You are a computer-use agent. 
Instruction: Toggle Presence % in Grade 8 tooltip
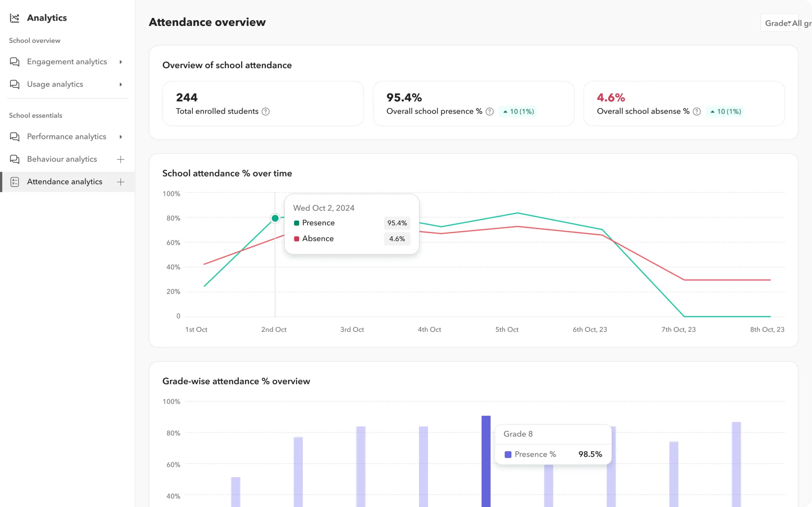[535, 454]
